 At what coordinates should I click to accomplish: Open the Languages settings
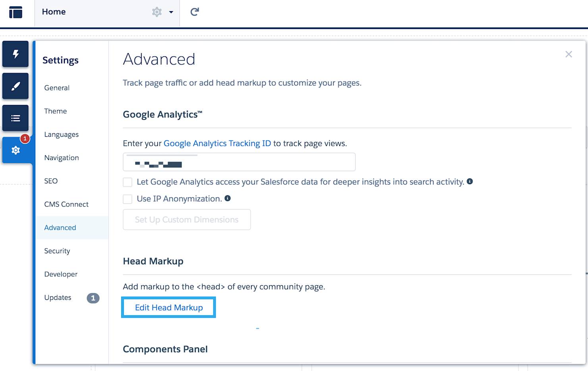click(x=62, y=134)
